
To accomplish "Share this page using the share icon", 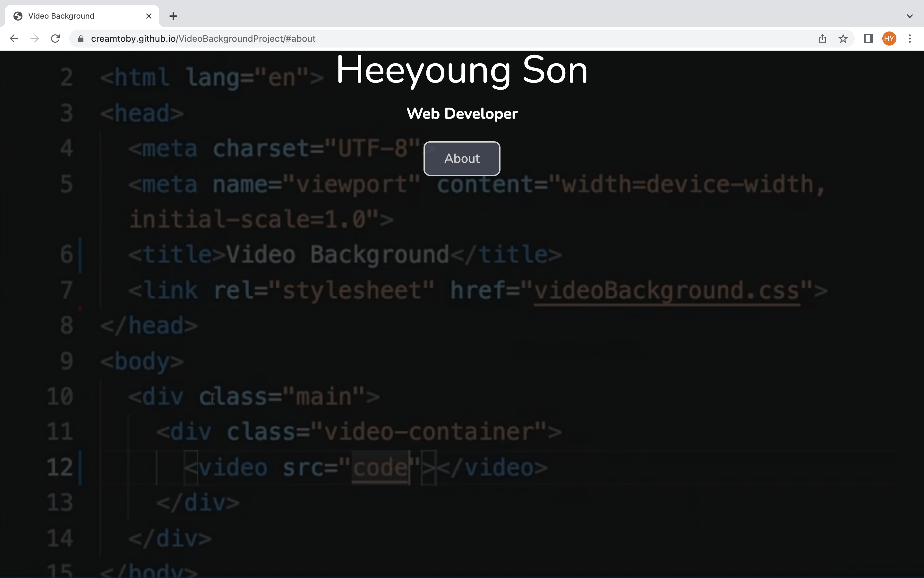I will click(822, 39).
